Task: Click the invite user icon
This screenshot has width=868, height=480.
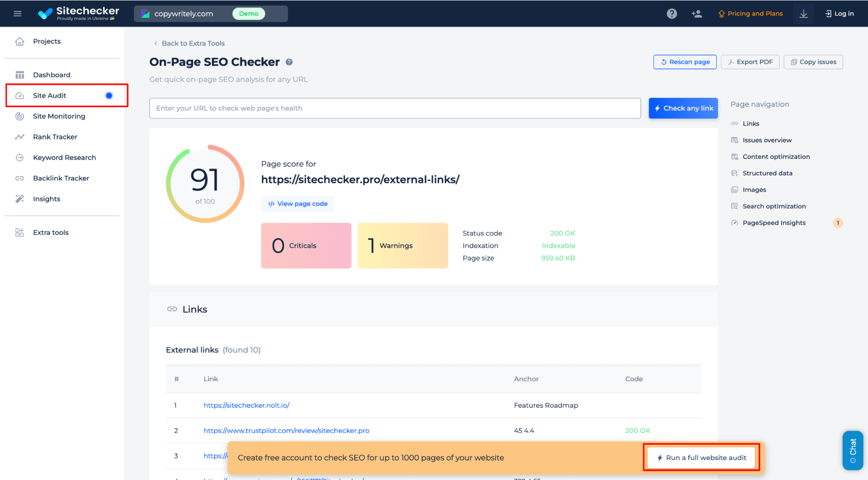Action: click(697, 13)
